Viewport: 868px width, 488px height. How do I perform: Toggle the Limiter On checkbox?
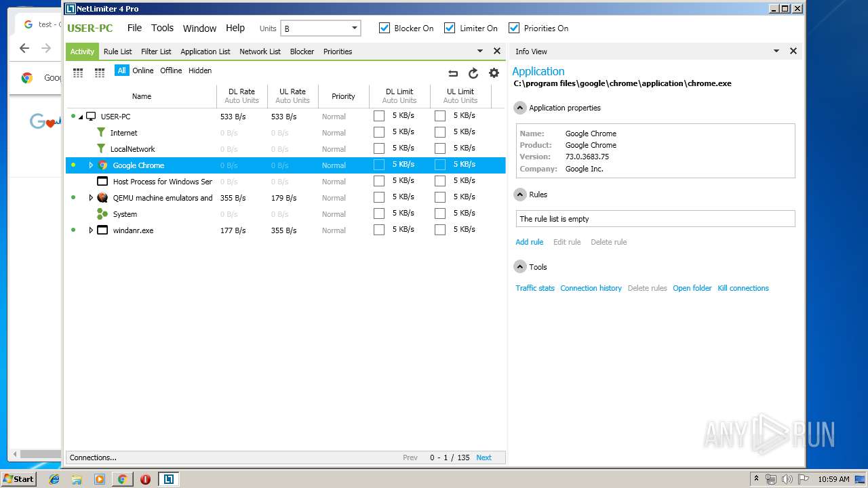point(450,28)
